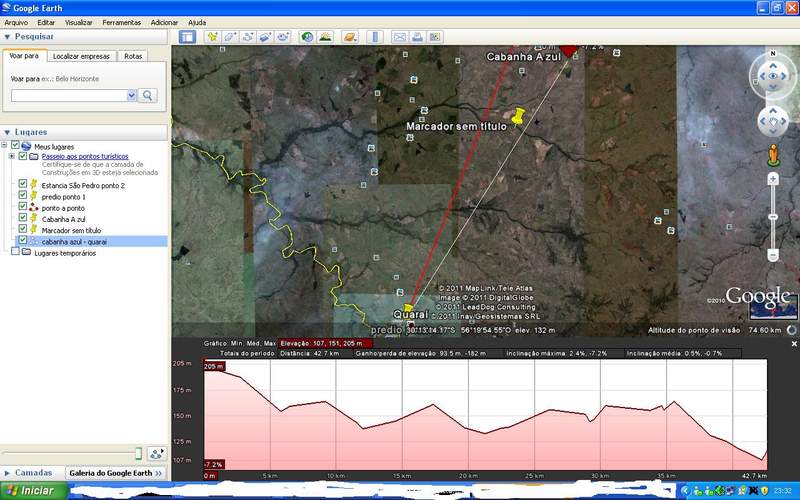This screenshot has height=500, width=800.
Task: Toggle the sidebar panel toolbar button
Action: [x=187, y=37]
